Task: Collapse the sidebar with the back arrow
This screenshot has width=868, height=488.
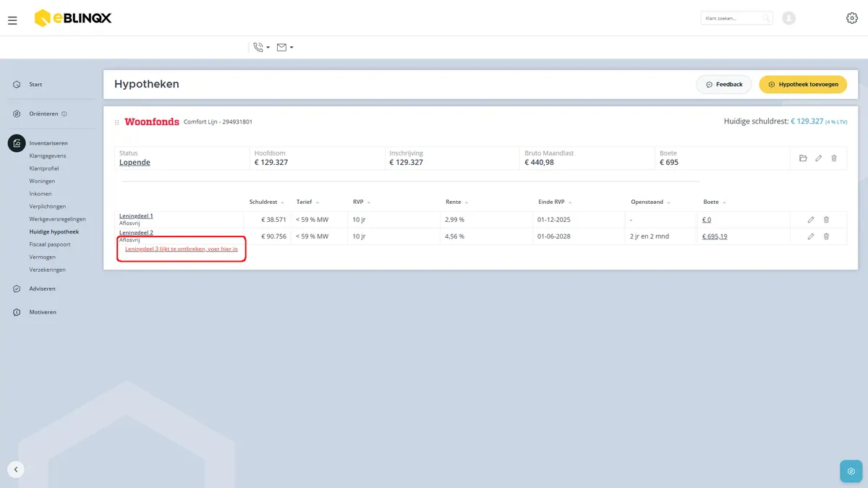Action: (16, 469)
